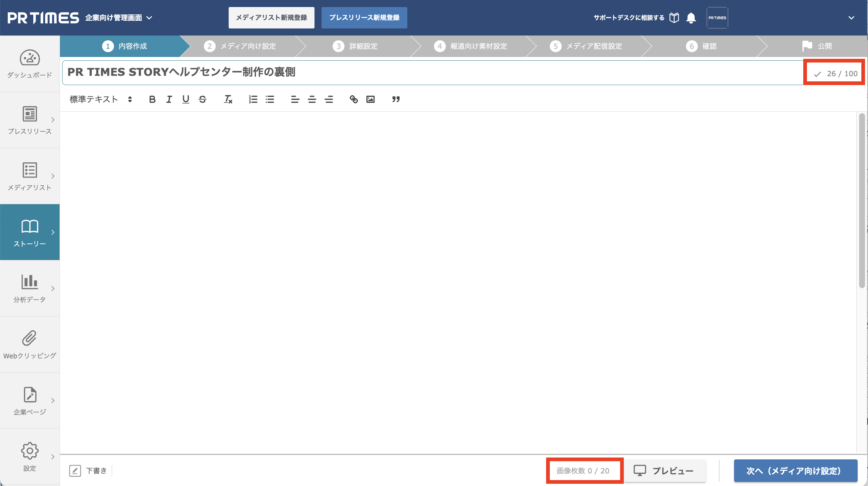This screenshot has height=486, width=868.
Task: Open ストーリー in sidebar
Action: pyautogui.click(x=30, y=232)
